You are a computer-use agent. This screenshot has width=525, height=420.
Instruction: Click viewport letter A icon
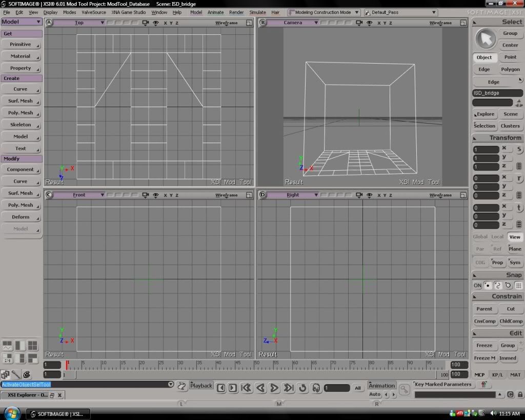point(49,23)
